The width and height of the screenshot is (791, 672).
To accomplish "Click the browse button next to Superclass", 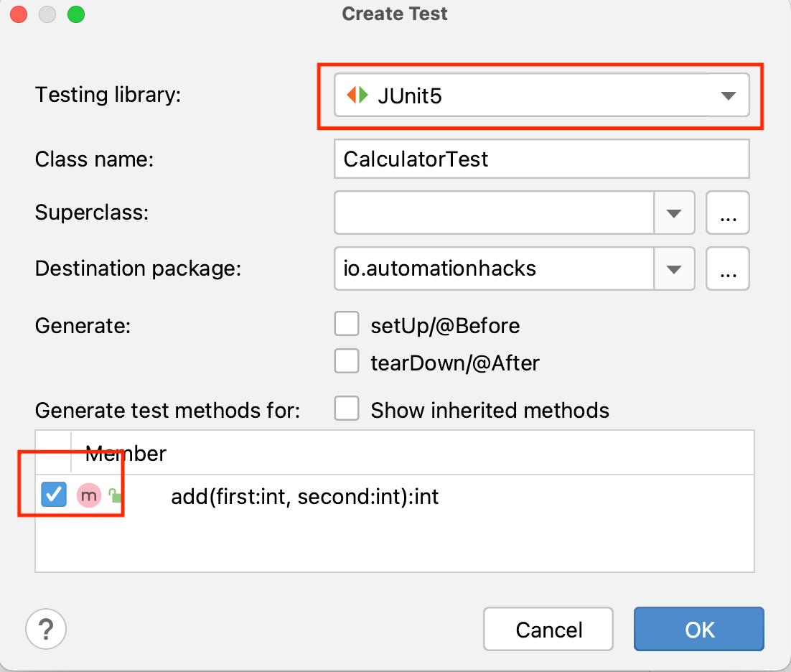I will tap(727, 213).
